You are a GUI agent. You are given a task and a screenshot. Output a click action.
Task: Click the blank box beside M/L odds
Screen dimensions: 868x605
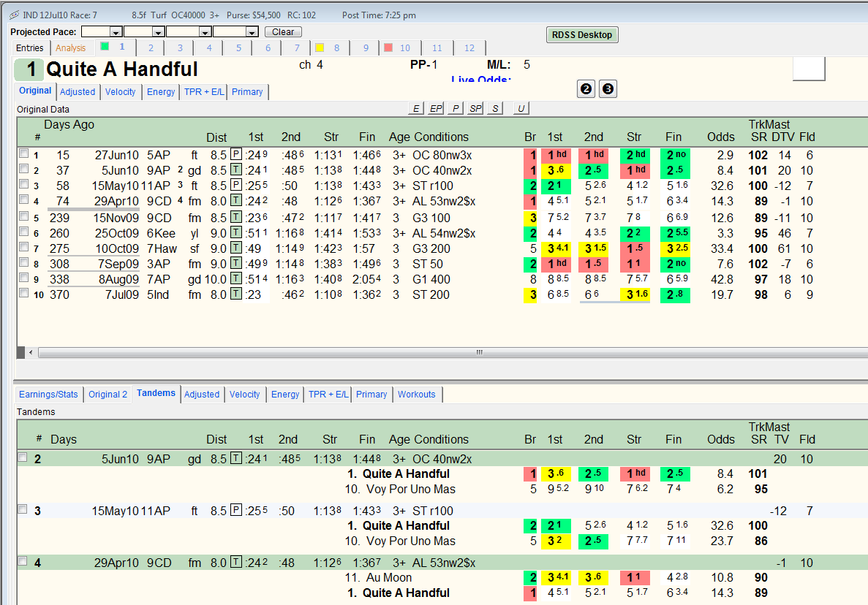coord(809,69)
